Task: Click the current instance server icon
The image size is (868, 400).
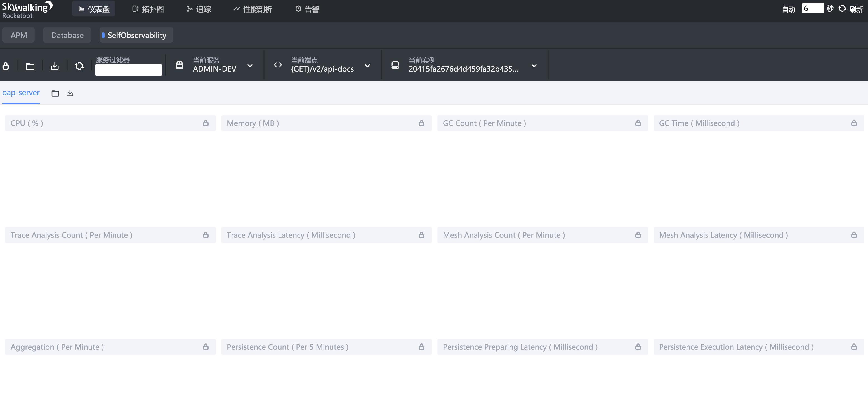Action: coord(395,65)
